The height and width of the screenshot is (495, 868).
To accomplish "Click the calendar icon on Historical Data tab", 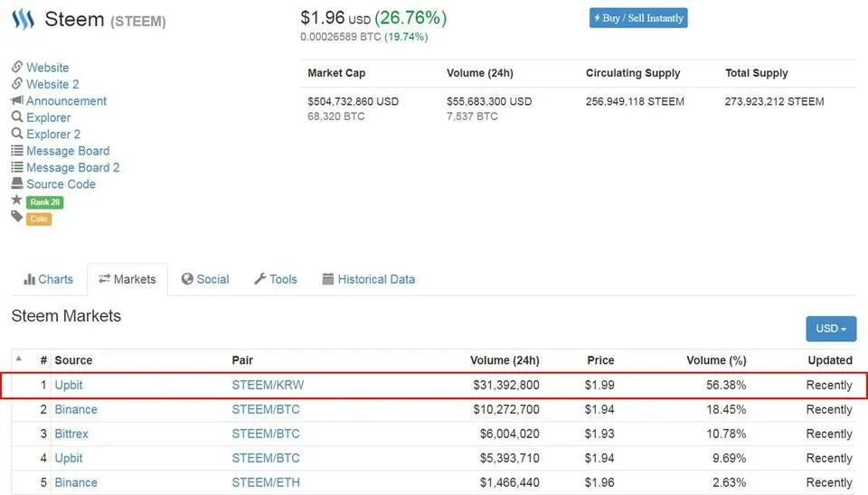I will (327, 279).
